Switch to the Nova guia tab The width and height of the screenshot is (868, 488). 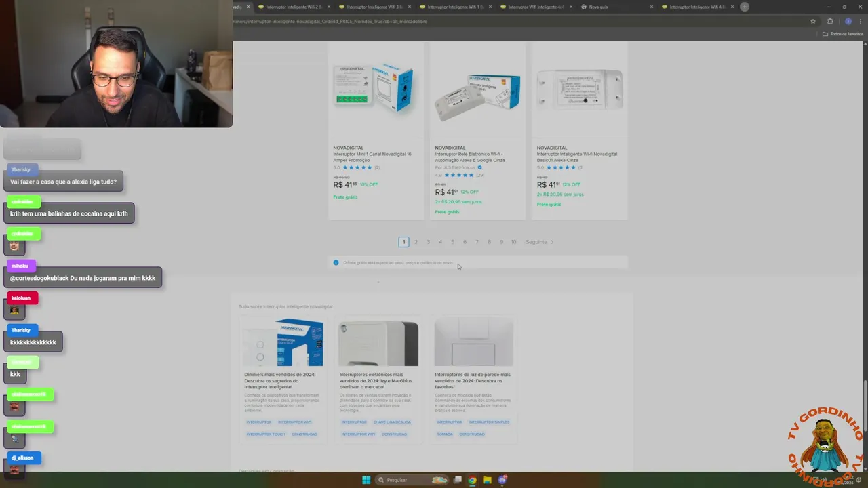[x=618, y=7]
